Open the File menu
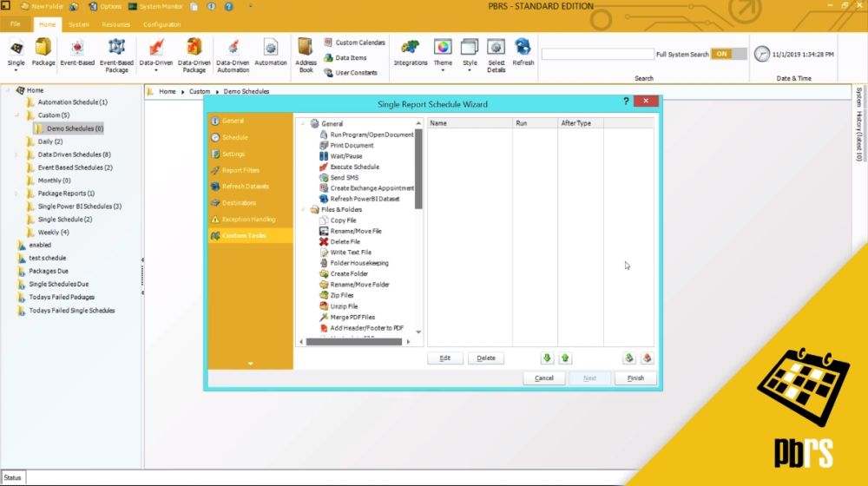The width and height of the screenshot is (868, 486). pyautogui.click(x=16, y=24)
